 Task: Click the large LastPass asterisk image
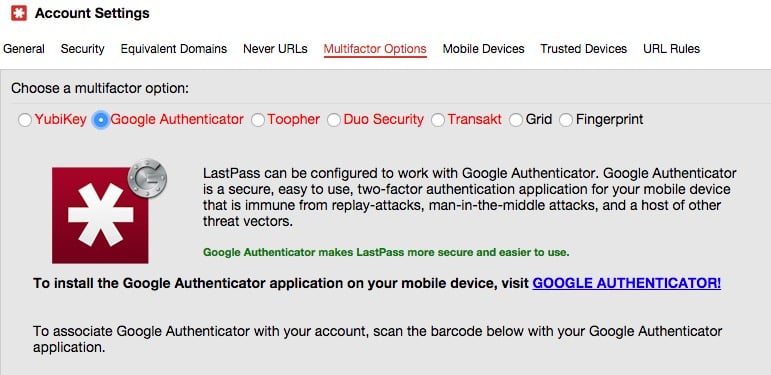click(x=100, y=215)
